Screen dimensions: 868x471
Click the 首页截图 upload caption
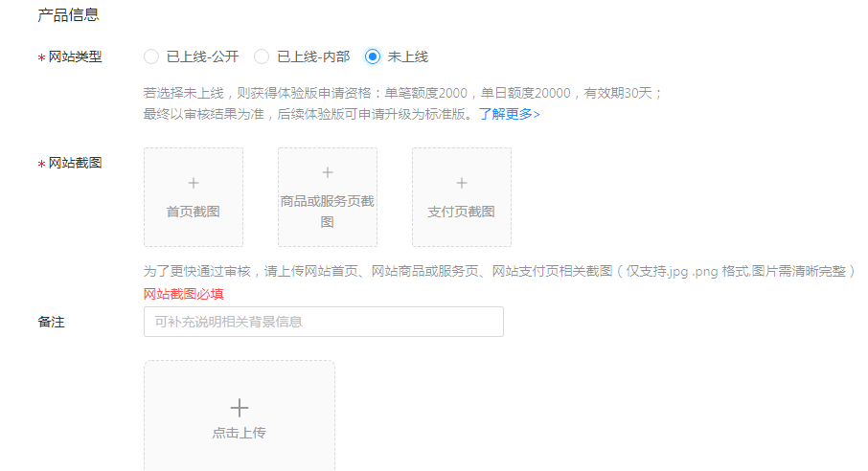(194, 212)
